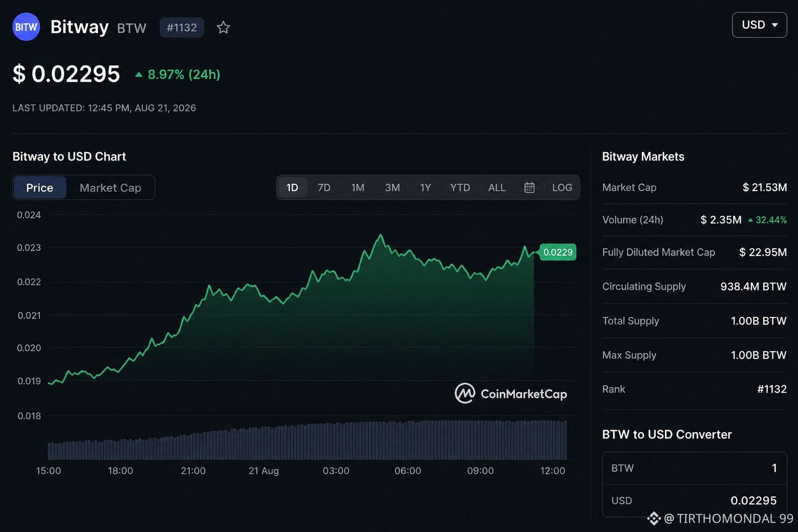
Task: Edit the USD amount converter field
Action: 695,500
